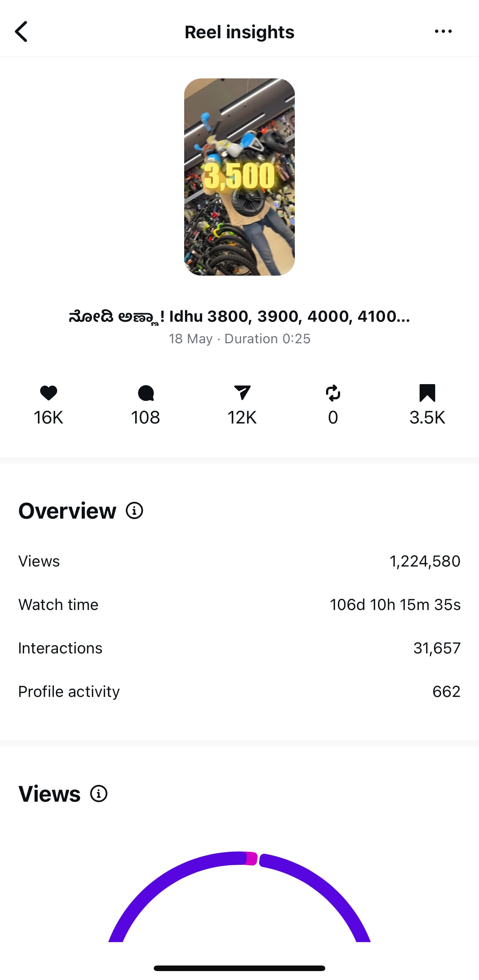Tap the reposts arrows icon
The image size is (479, 980).
[x=333, y=393]
